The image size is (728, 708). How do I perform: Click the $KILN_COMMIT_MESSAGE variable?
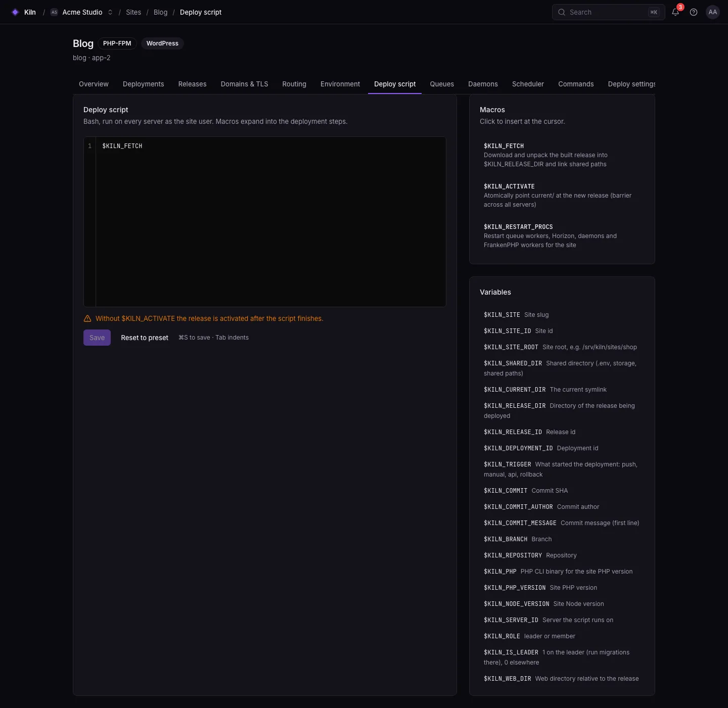pyautogui.click(x=562, y=523)
